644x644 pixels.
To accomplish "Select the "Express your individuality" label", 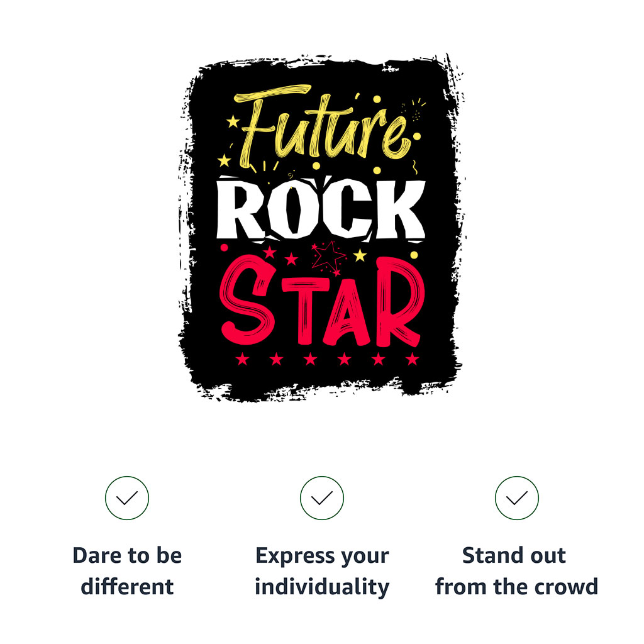I will (322, 571).
